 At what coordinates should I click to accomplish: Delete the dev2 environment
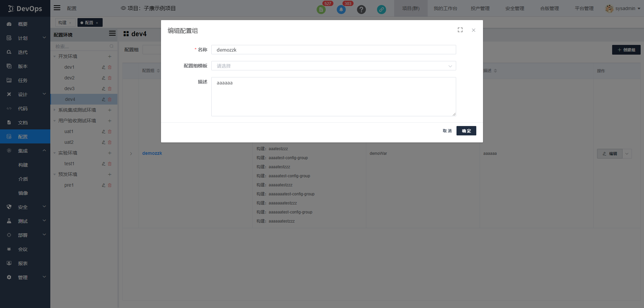(x=110, y=78)
